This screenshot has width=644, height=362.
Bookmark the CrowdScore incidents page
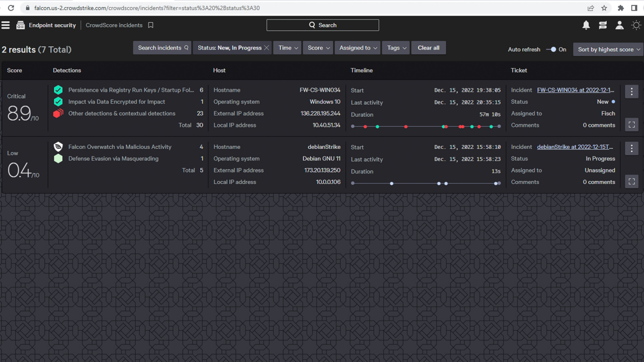click(x=150, y=25)
